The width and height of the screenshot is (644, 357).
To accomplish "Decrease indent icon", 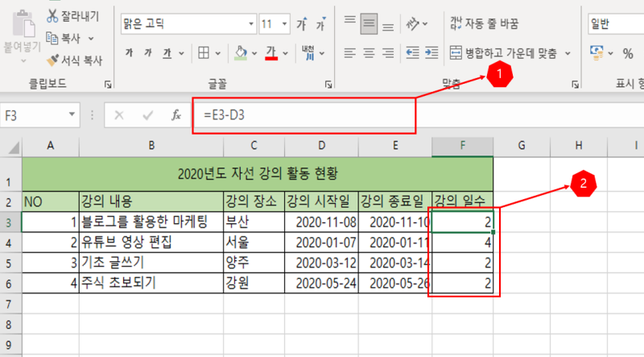I will click(412, 52).
